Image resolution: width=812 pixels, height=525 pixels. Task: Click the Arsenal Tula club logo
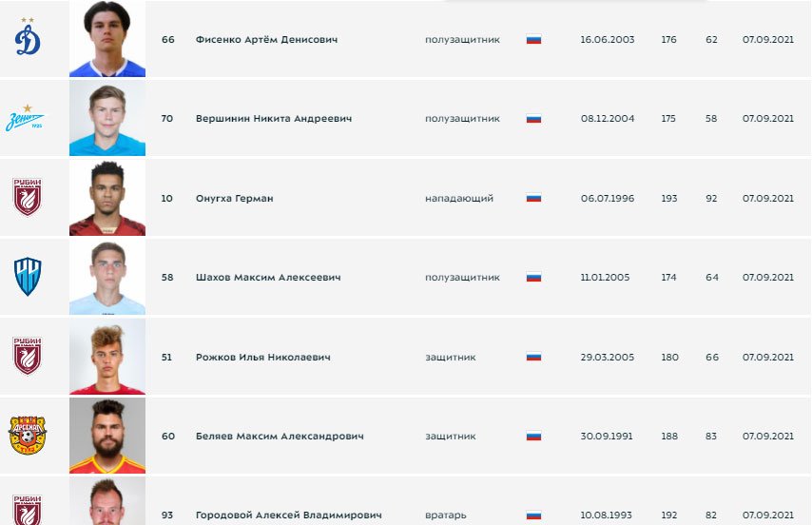[x=28, y=436]
